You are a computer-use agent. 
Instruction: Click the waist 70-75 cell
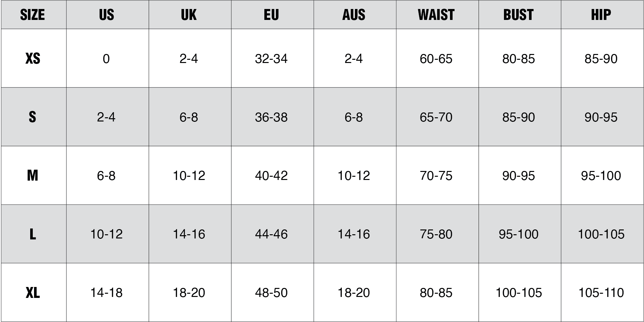(436, 176)
